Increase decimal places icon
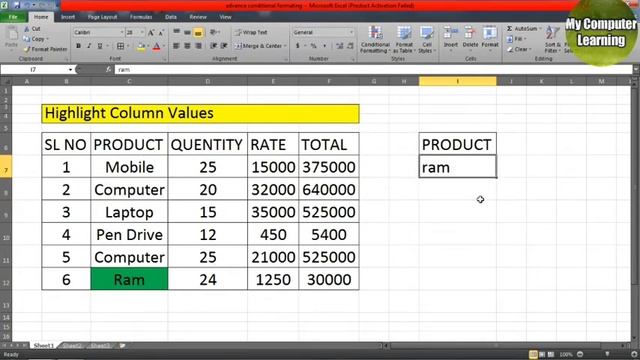 (x=340, y=46)
